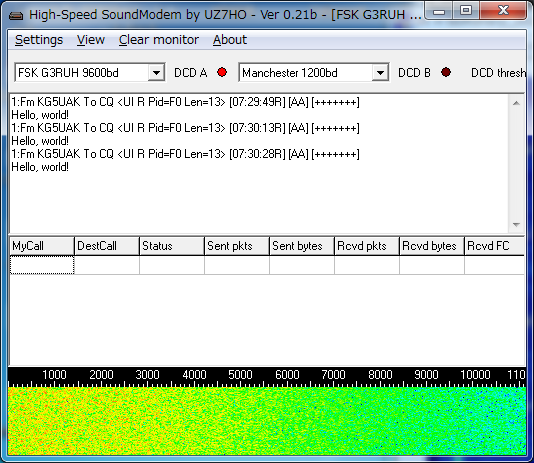This screenshot has width=534, height=463.
Task: Click the packet line timestamped 07:29:49R
Action: [185, 102]
